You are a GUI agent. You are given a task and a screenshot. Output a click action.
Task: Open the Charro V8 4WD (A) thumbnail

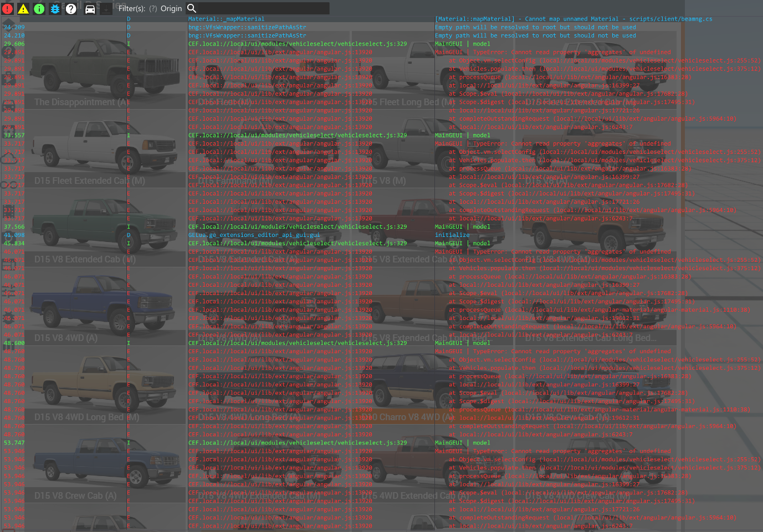432,385
